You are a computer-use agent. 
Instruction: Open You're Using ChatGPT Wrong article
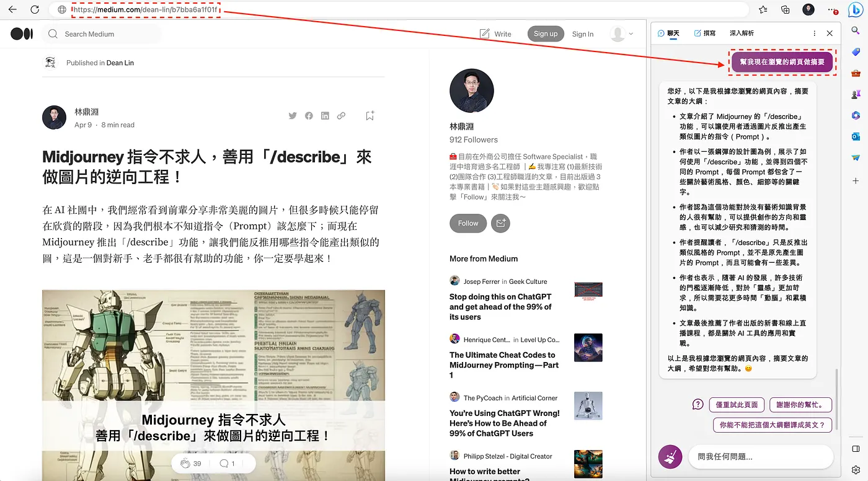pos(505,423)
